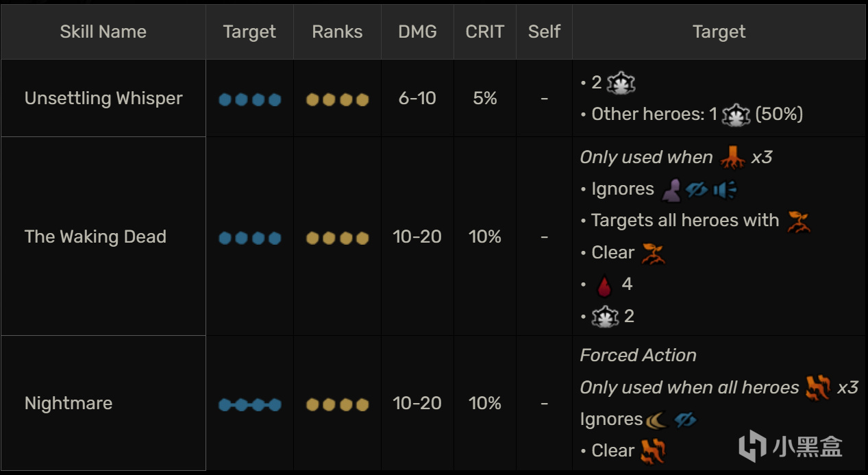This screenshot has width=868, height=475.
Task: Click the crescent moon icon in the Nightmare row
Action: pos(657,419)
